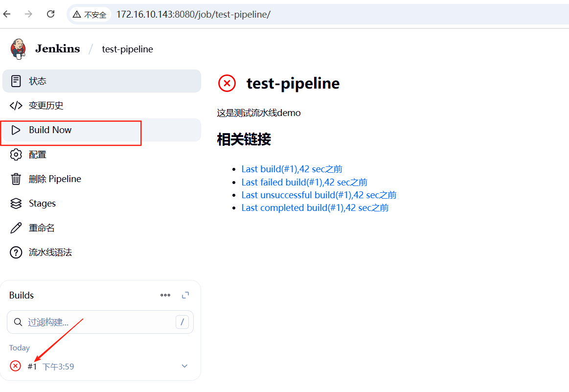This screenshot has height=392, width=569.
Task: Click the browser back arrow
Action: [x=7, y=14]
